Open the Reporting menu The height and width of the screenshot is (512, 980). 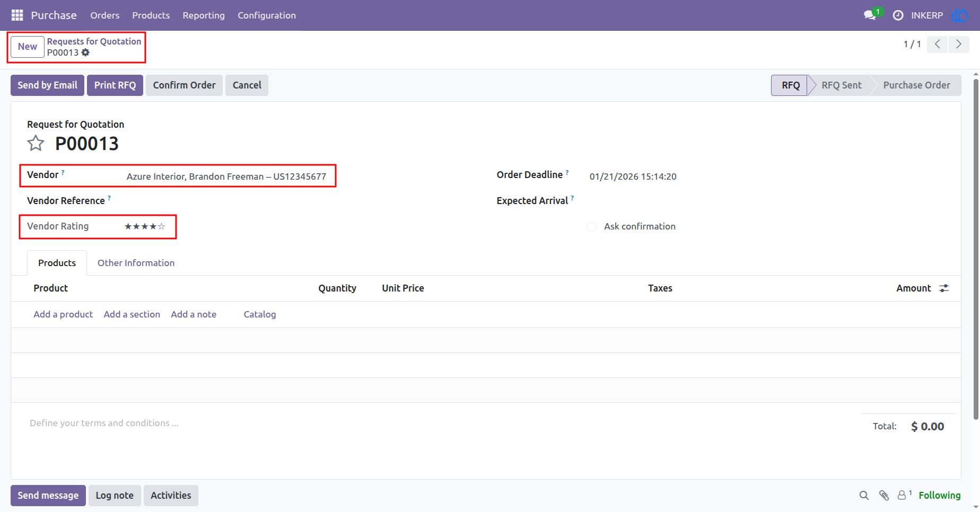(204, 15)
